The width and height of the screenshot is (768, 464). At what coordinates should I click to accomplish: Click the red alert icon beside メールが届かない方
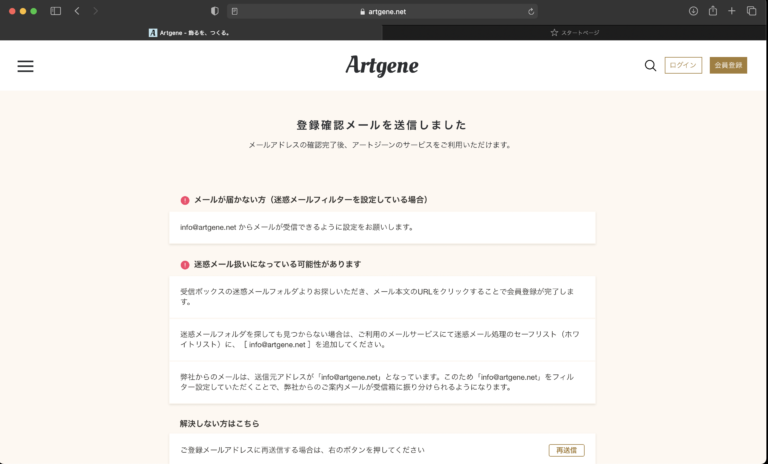pos(184,200)
